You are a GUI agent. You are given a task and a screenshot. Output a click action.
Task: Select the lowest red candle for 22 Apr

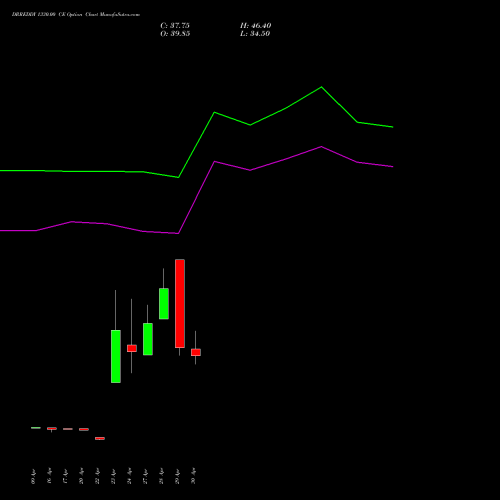(100, 438)
